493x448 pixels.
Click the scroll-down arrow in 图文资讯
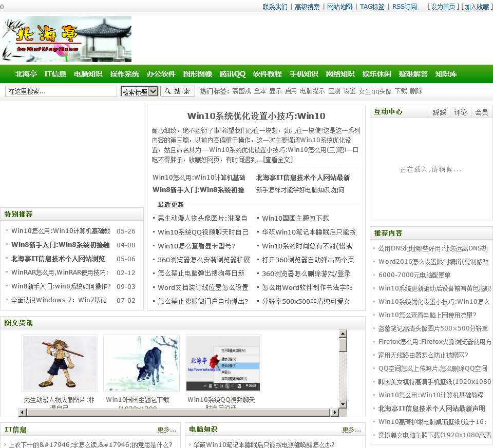(x=343, y=404)
